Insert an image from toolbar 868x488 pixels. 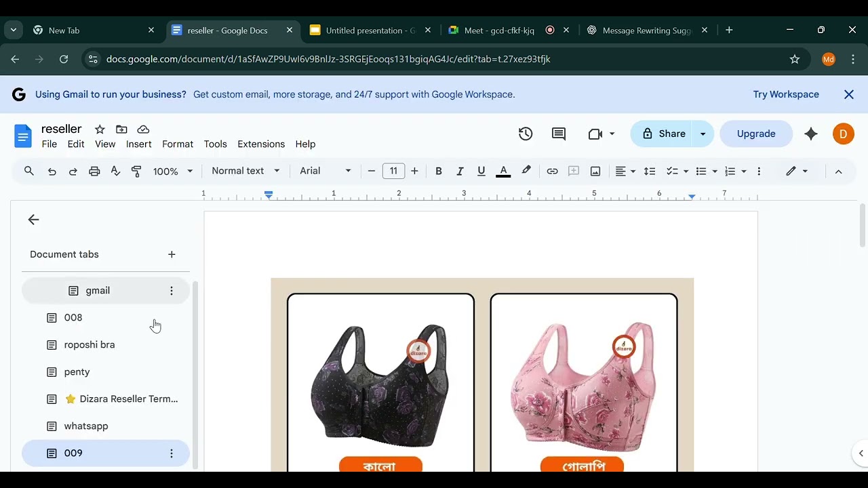point(595,171)
